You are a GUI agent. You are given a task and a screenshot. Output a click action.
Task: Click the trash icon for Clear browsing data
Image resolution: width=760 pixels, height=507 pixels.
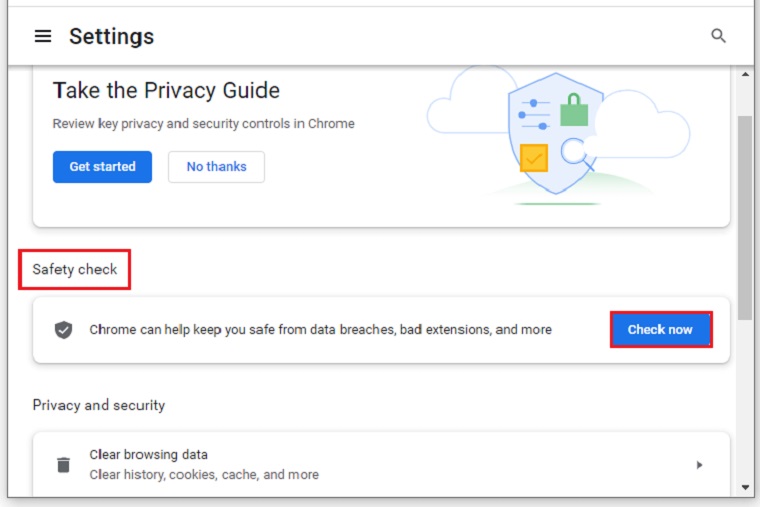click(x=63, y=465)
